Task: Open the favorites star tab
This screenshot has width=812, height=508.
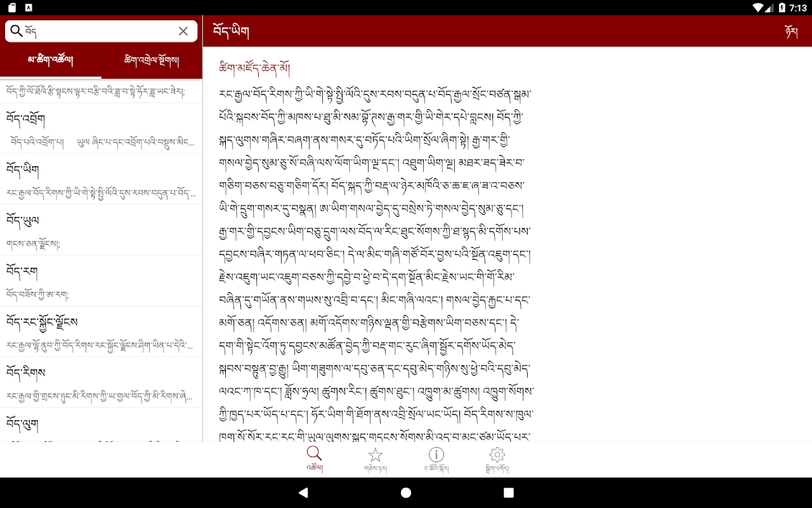Action: tap(376, 460)
